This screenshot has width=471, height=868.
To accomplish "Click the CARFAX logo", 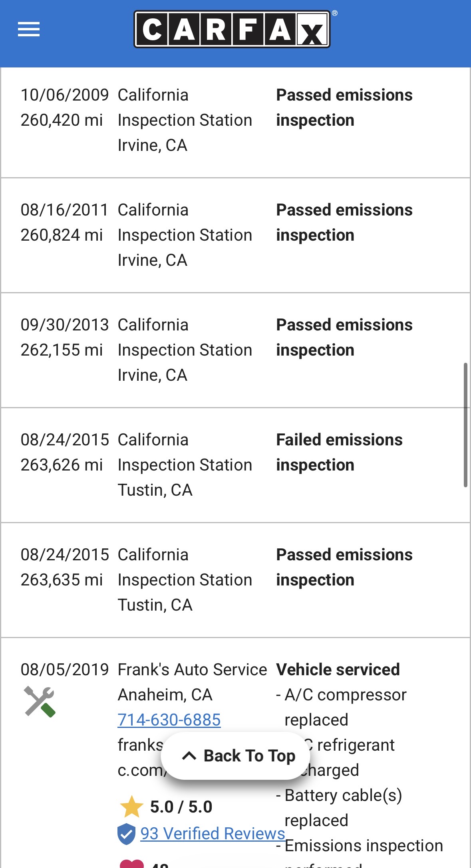I will click(x=232, y=30).
